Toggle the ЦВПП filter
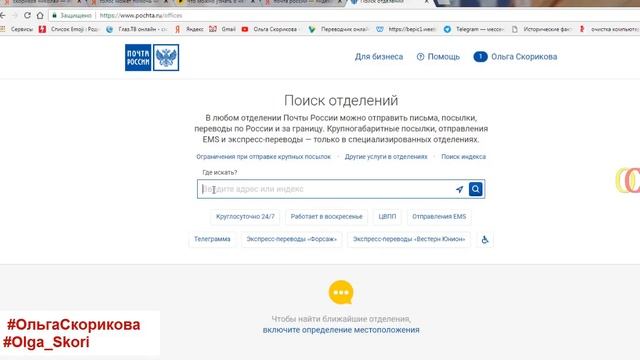Viewport: 640px width, 360px height. click(x=387, y=217)
